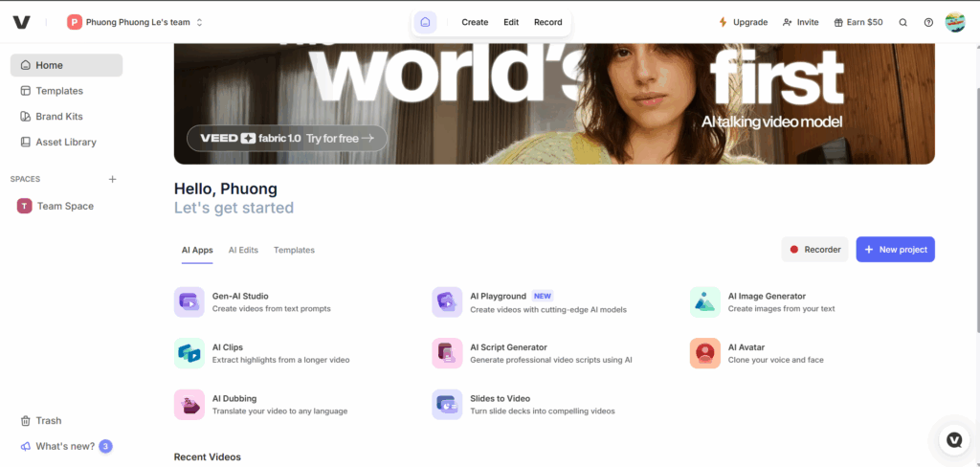980x467 pixels.
Task: Click the home icon in top toolbar
Action: [x=425, y=22]
